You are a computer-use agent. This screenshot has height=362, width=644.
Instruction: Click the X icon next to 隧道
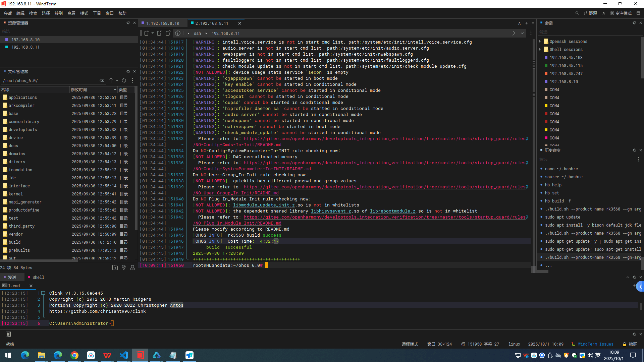(604, 13)
